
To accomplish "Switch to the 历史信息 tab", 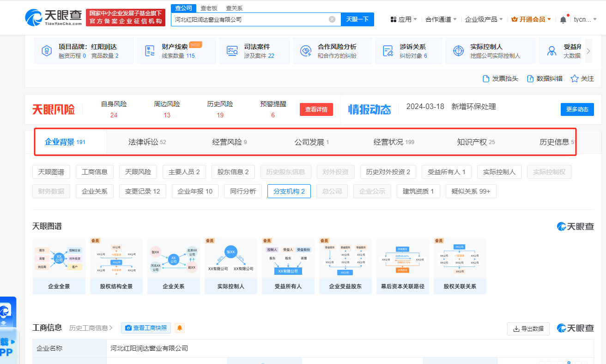I will pyautogui.click(x=557, y=142).
